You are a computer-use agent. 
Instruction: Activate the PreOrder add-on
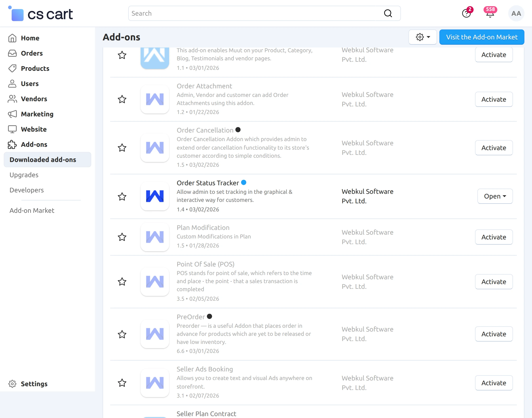click(494, 334)
